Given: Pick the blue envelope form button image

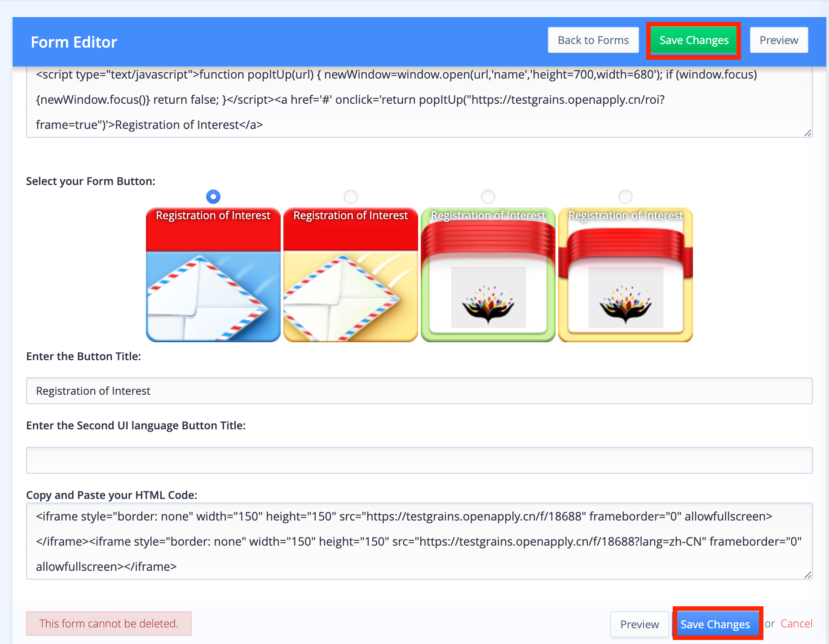Looking at the screenshot, I should pyautogui.click(x=213, y=274).
